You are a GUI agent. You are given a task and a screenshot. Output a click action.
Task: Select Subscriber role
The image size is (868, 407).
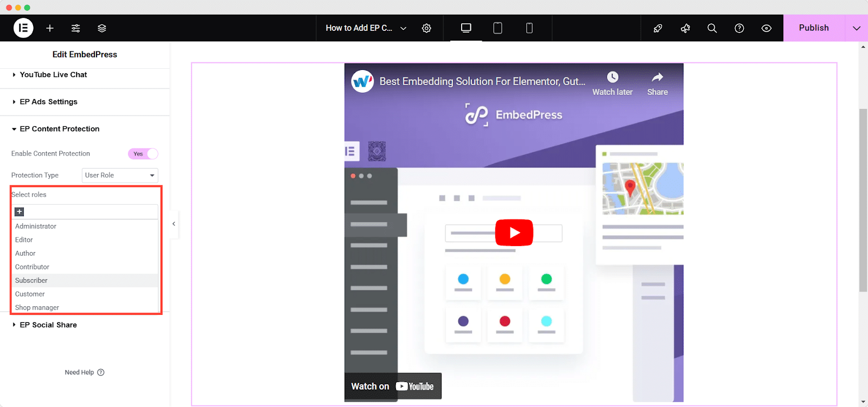pyautogui.click(x=85, y=281)
